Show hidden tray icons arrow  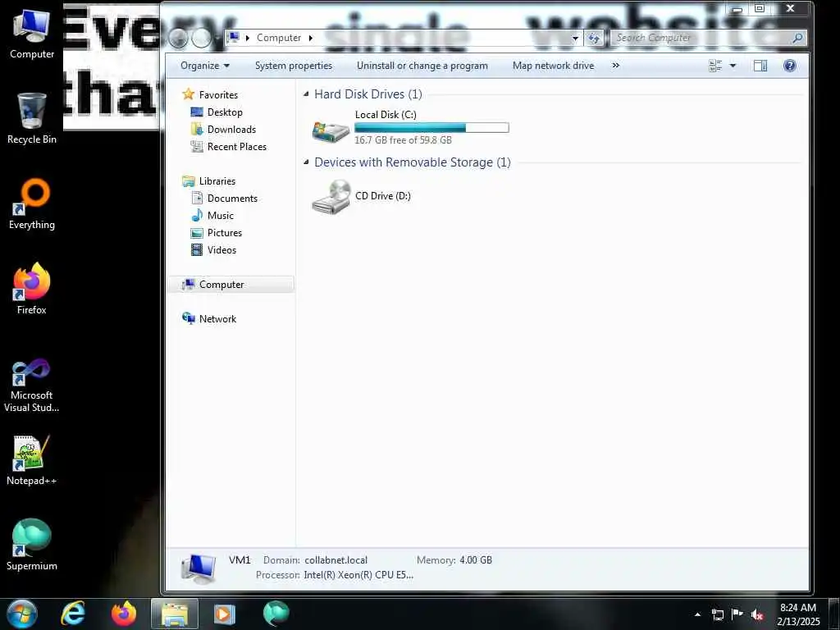coord(697,614)
